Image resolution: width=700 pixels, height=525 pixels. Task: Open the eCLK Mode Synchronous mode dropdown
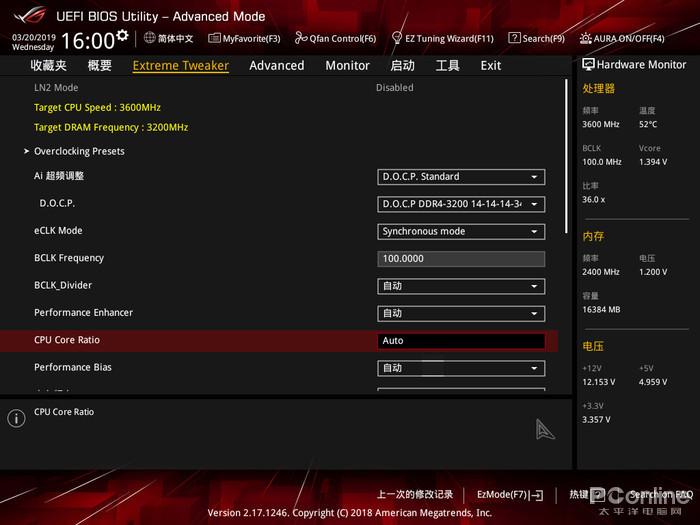coord(461,232)
